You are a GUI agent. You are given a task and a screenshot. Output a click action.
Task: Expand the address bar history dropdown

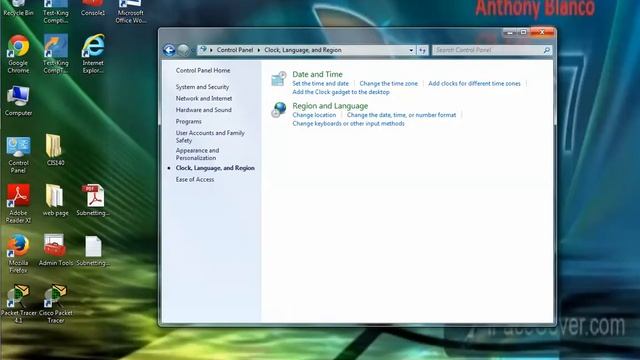coord(411,50)
